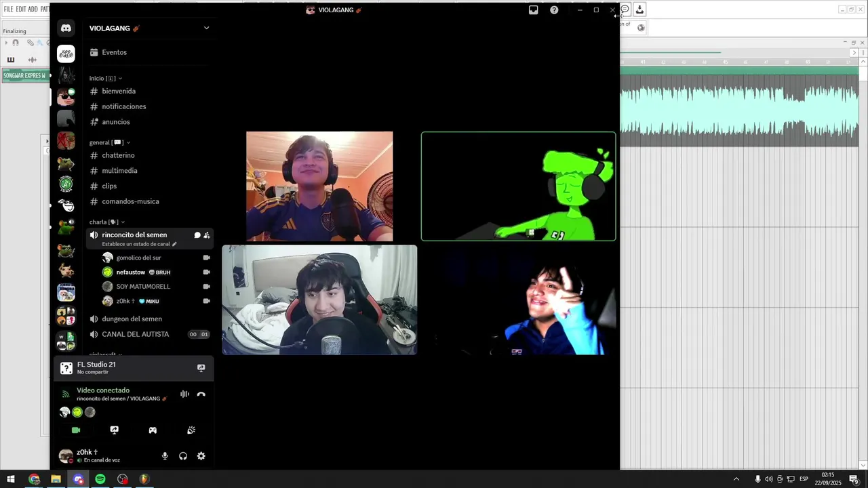Open the Discord inbox icon in title bar
Screen dimensions: 868x488
(x=534, y=10)
